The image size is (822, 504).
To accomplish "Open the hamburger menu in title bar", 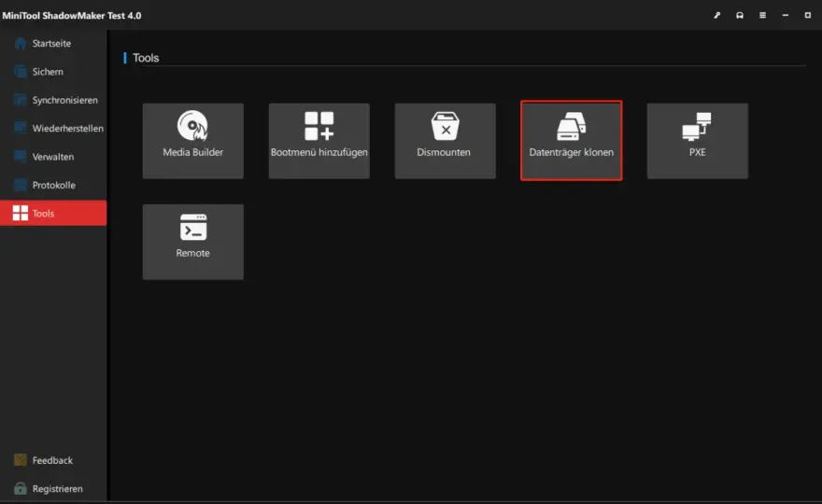I will click(763, 15).
